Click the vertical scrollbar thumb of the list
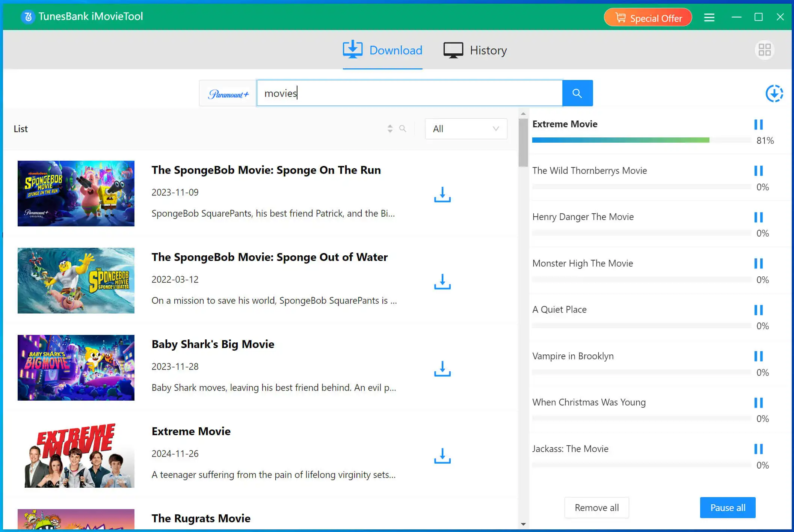The height and width of the screenshot is (532, 794). point(523,143)
